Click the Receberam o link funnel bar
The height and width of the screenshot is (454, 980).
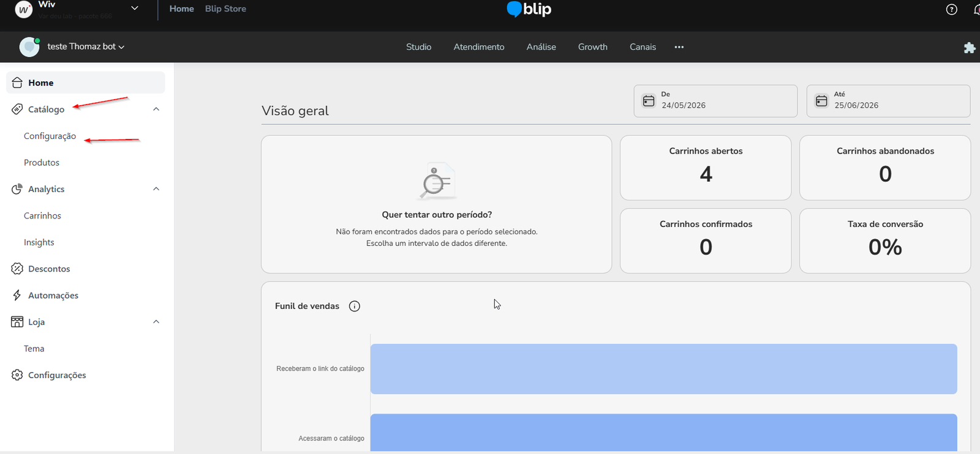click(664, 369)
